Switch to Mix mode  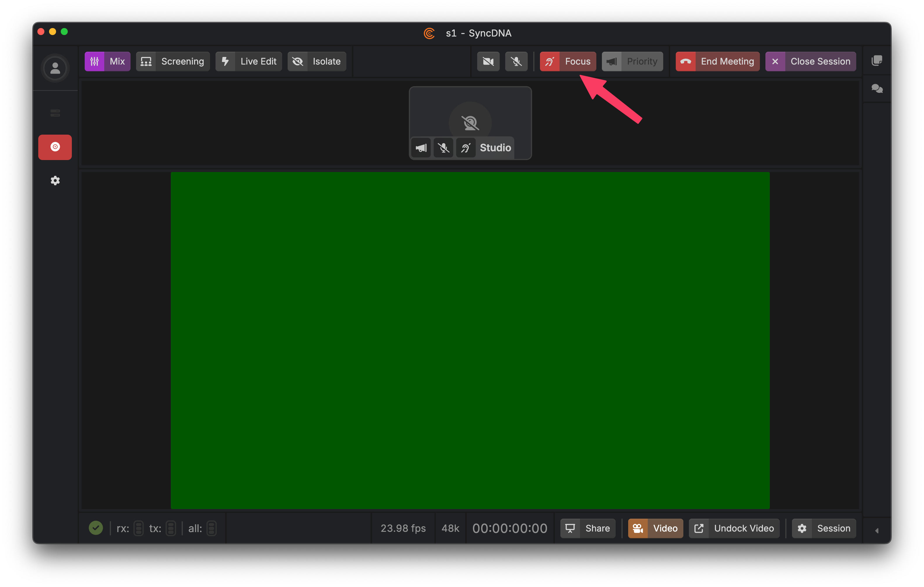[107, 61]
